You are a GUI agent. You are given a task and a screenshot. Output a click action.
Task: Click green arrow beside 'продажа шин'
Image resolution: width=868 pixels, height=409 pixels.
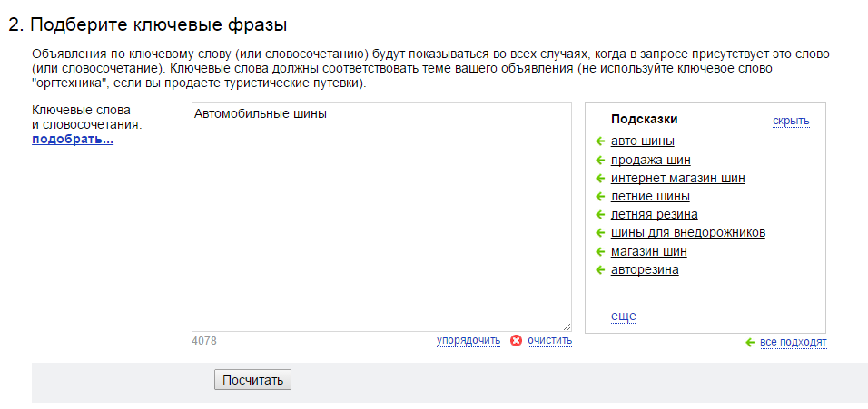point(600,161)
